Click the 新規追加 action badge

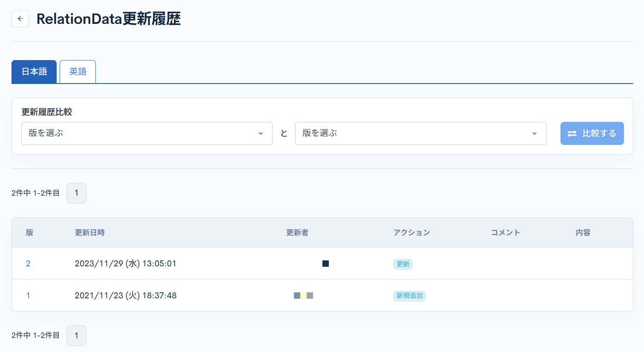pos(409,296)
